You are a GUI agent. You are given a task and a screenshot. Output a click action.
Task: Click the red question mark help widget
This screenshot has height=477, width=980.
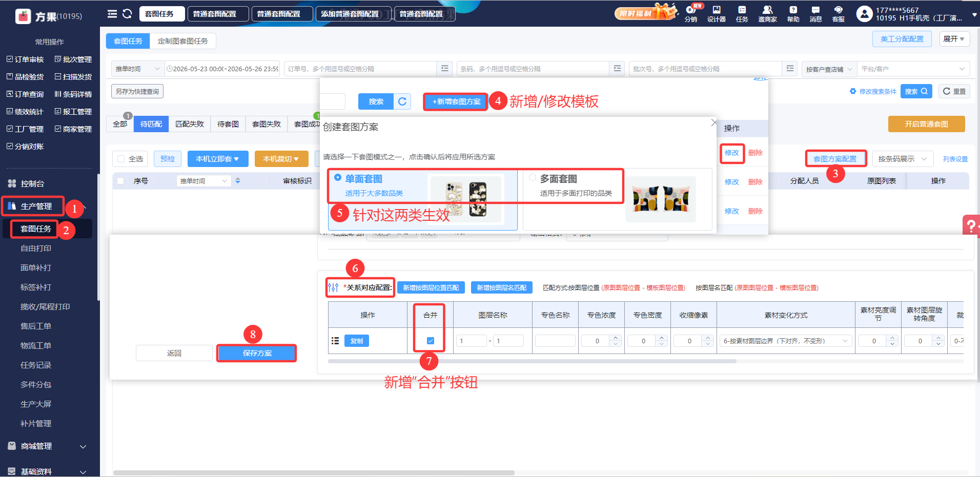click(x=971, y=225)
